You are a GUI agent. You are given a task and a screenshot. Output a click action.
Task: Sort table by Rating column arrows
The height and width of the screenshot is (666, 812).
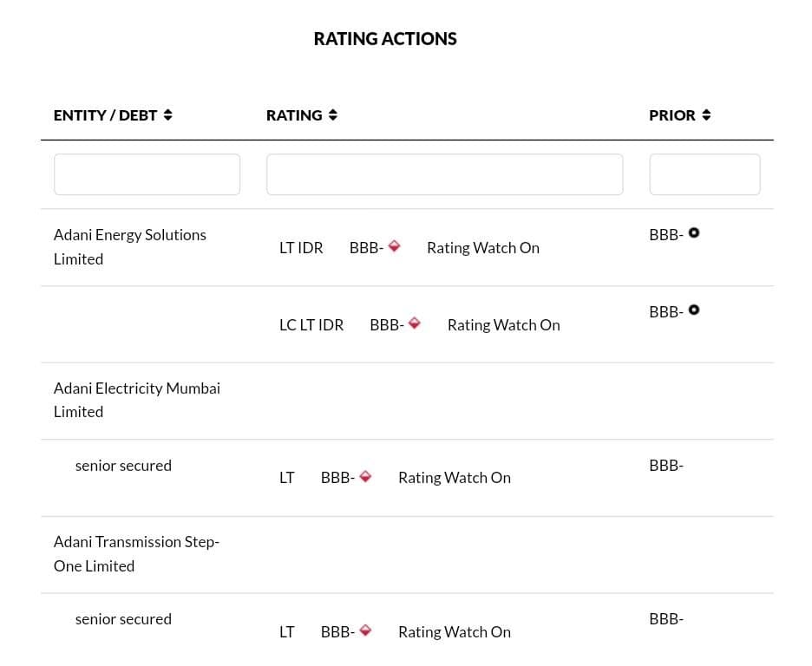coord(333,114)
